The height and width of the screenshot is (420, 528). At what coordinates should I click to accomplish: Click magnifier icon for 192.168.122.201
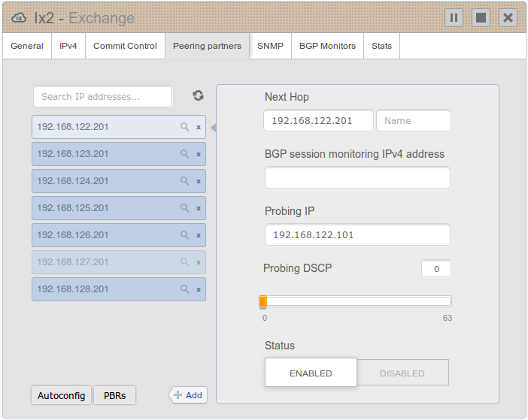[184, 127]
